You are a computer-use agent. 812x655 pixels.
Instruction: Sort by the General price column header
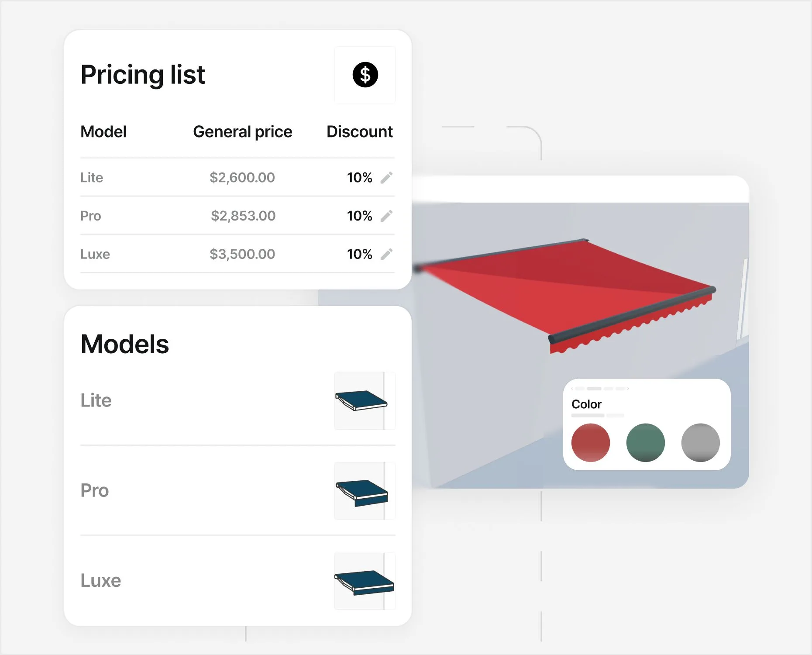(243, 132)
